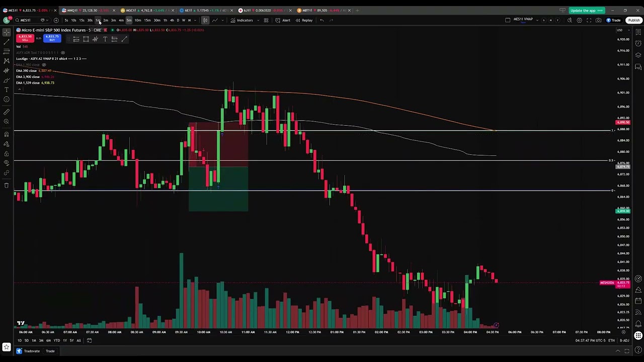Show the hidden ASFX ADR Tool indicator
Viewport: 644px width, 362px height.
click(x=63, y=53)
